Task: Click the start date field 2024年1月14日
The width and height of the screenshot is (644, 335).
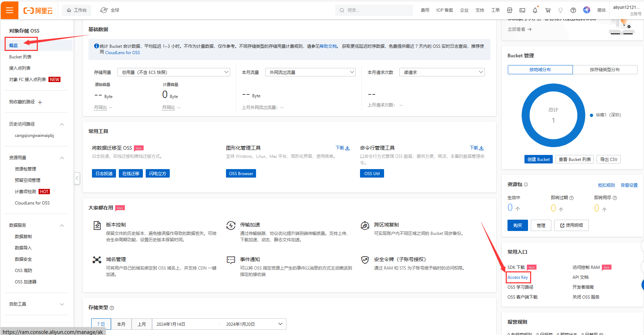Action: [171, 324]
